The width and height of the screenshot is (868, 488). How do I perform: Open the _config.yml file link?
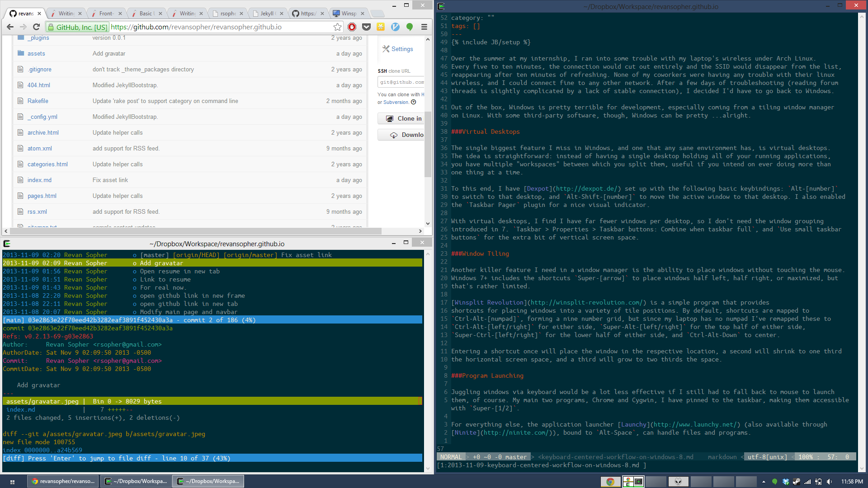pyautogui.click(x=42, y=117)
